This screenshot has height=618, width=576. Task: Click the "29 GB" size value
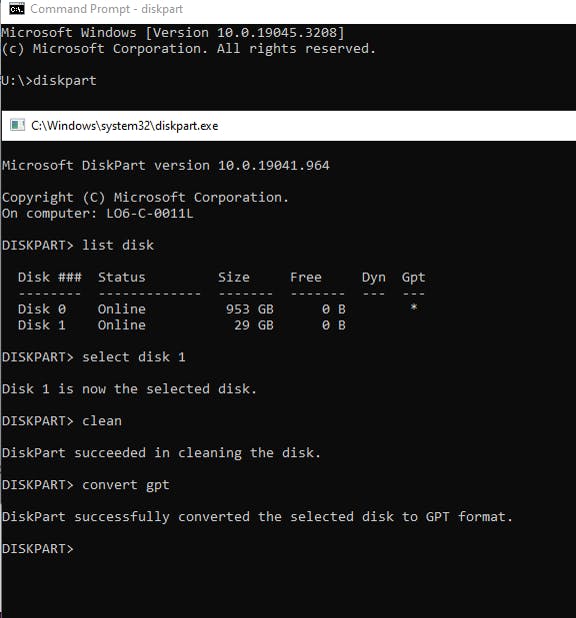point(254,325)
